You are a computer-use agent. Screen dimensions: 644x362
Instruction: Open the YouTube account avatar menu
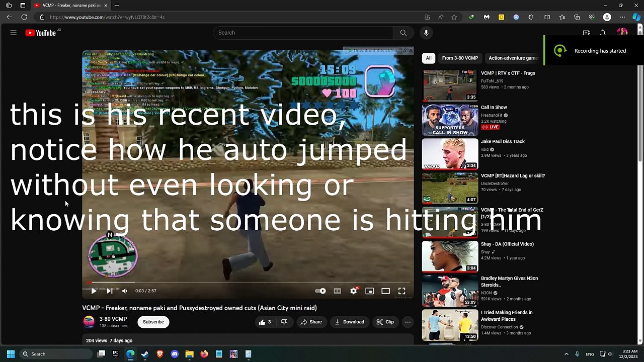(622, 33)
